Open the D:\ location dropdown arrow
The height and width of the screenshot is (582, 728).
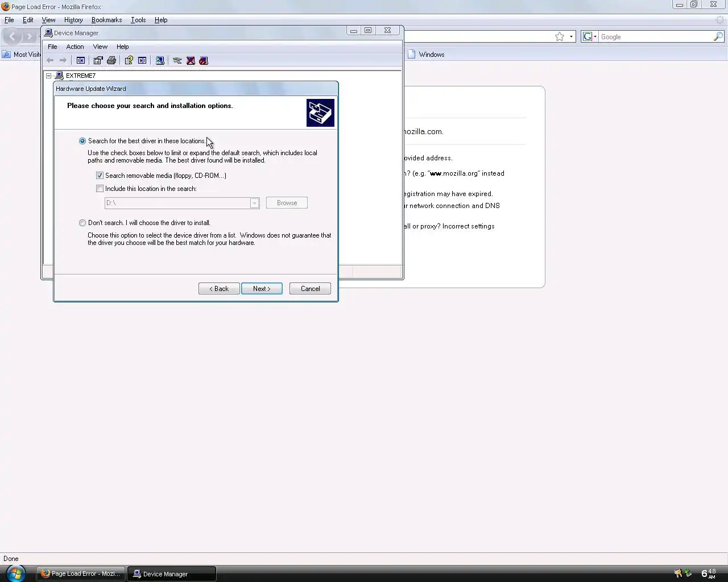(254, 203)
